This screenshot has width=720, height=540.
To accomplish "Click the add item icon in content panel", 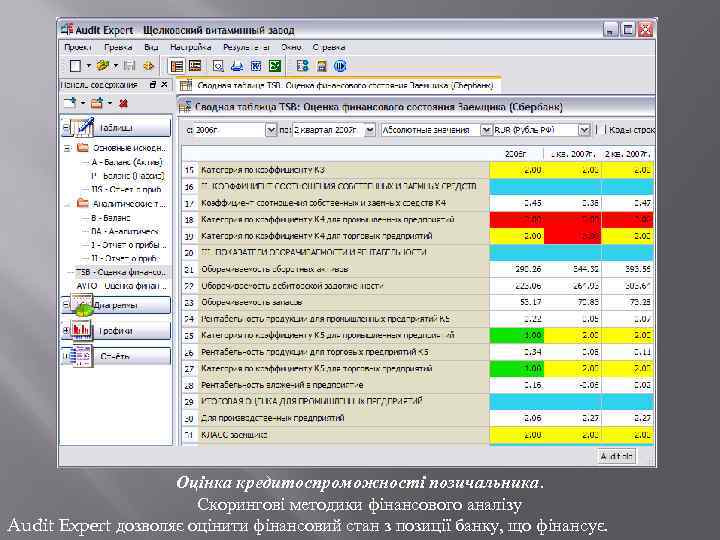I will point(70,103).
